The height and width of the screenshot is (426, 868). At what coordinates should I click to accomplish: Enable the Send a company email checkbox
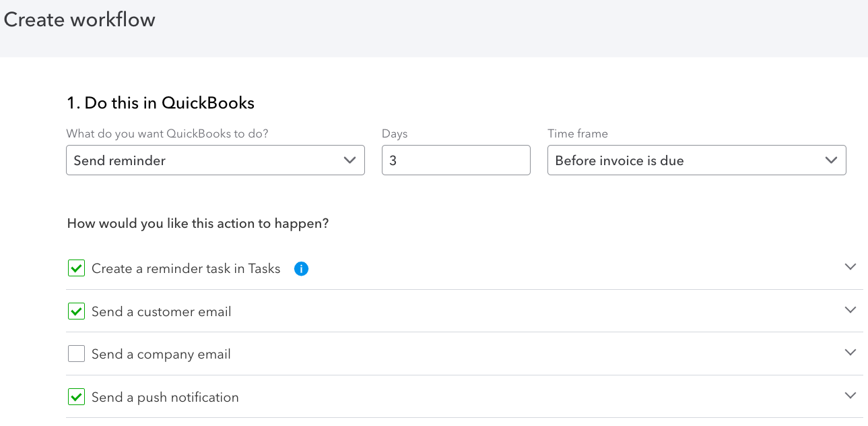point(76,354)
